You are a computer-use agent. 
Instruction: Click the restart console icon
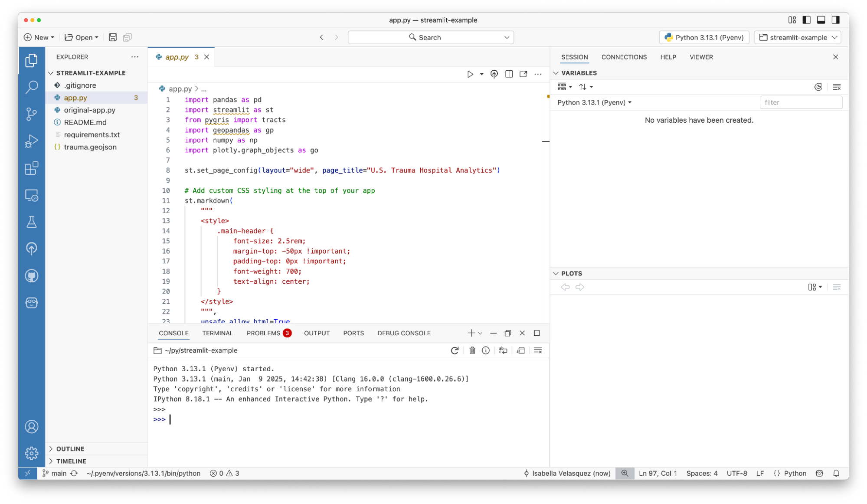point(455,350)
